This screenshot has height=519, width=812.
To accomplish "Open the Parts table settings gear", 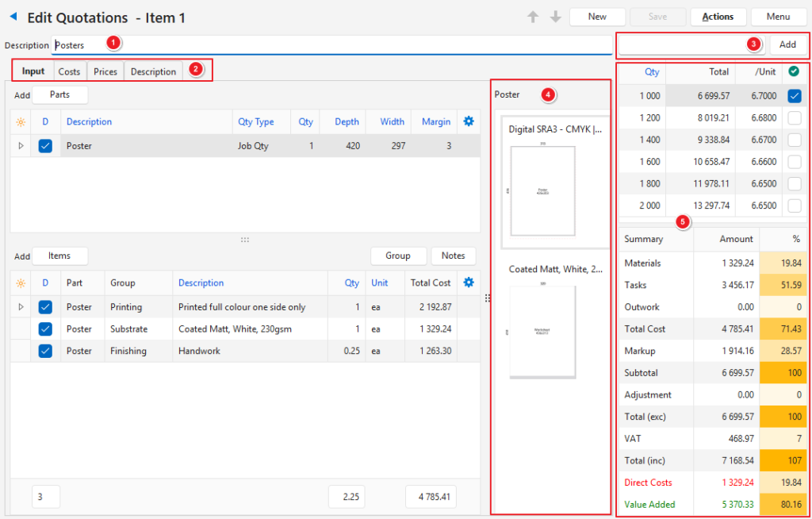I will [x=468, y=121].
